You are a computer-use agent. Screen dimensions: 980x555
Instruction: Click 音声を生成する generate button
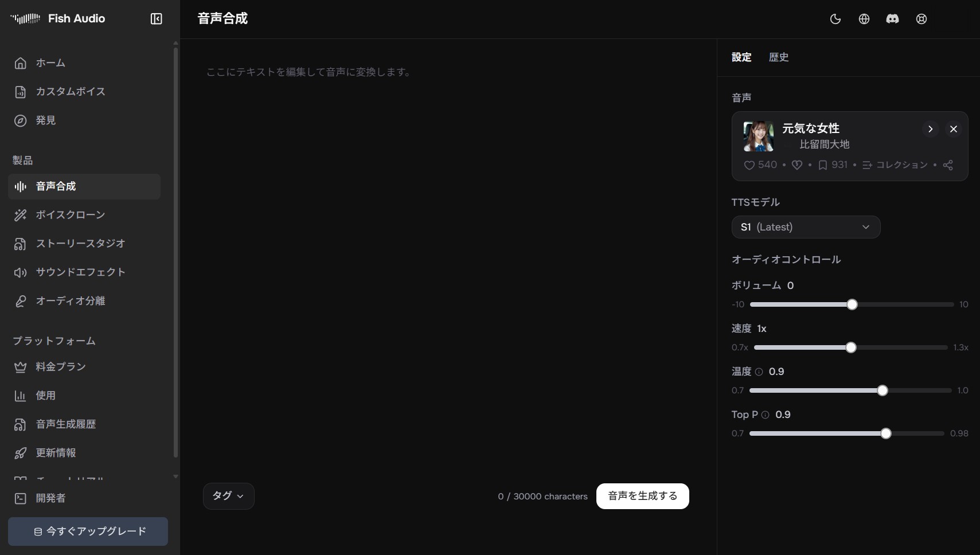[643, 497]
